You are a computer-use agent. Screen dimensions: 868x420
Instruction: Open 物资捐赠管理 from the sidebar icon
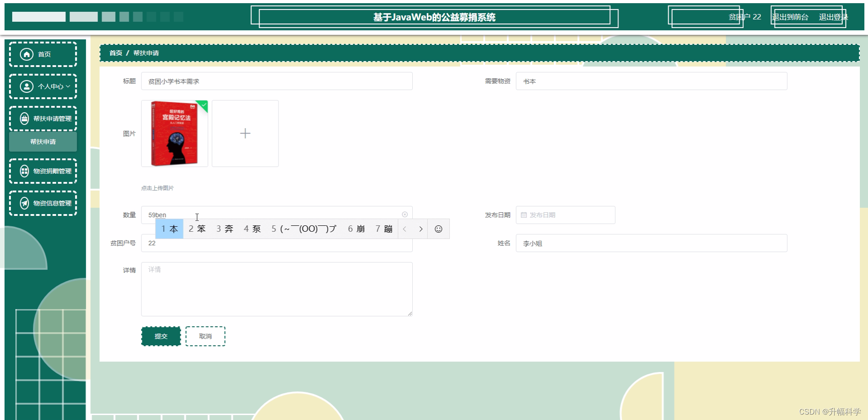(x=24, y=171)
